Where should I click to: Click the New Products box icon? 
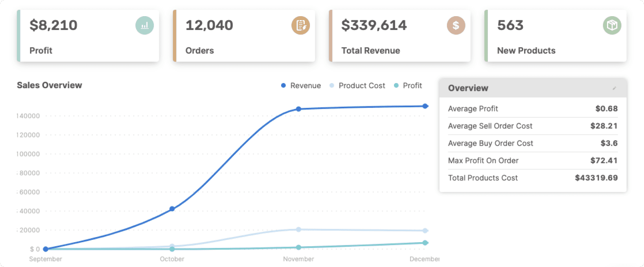[x=612, y=26]
